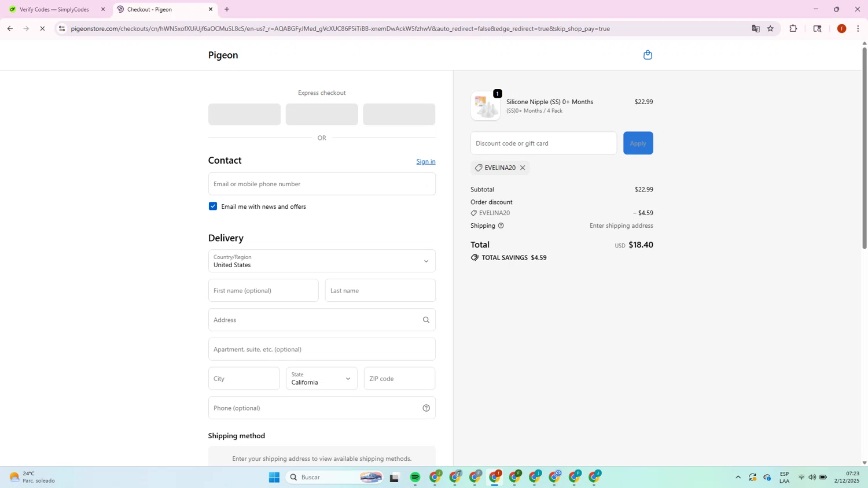Open Spotify from the taskbar
Screen dimensions: 868x488
(x=415, y=477)
